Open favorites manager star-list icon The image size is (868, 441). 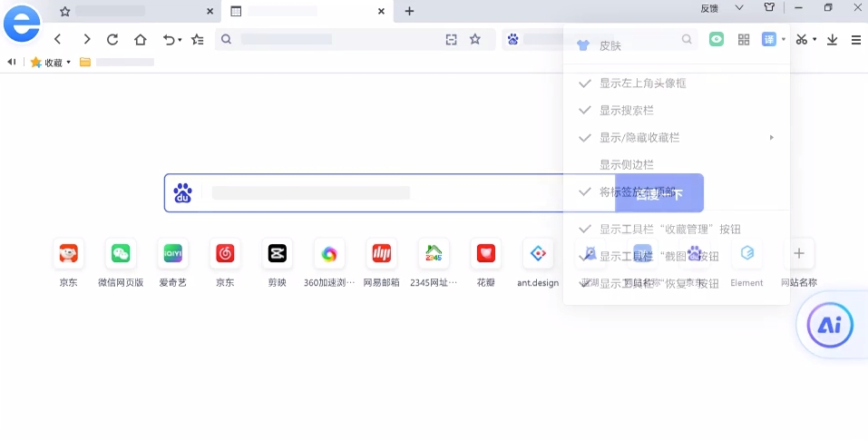click(198, 39)
